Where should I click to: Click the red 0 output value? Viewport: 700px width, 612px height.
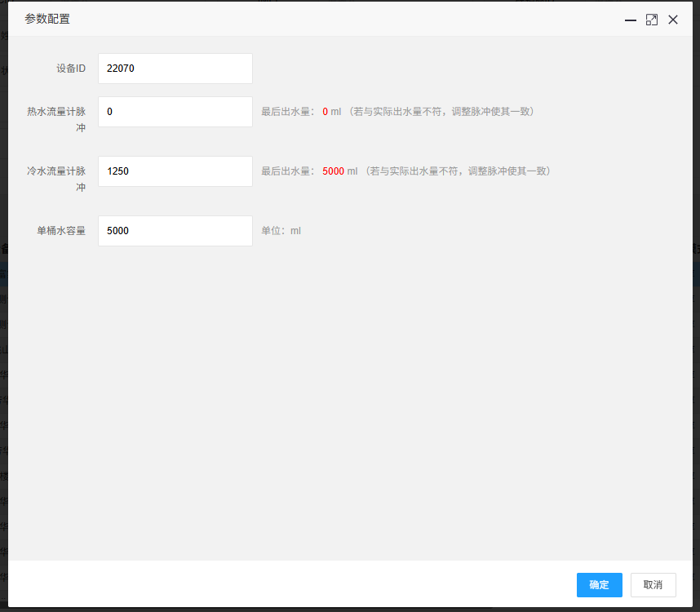click(x=325, y=112)
